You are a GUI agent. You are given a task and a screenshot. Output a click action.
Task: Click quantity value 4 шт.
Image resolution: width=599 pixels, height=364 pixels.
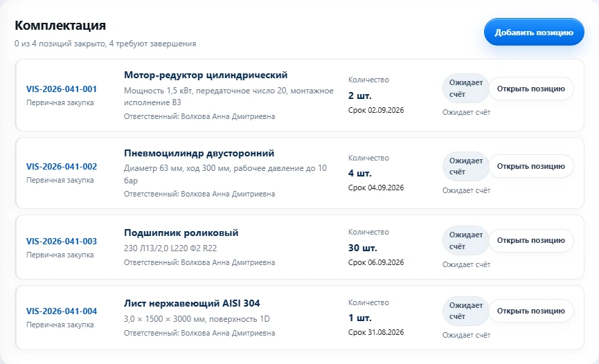tap(360, 174)
